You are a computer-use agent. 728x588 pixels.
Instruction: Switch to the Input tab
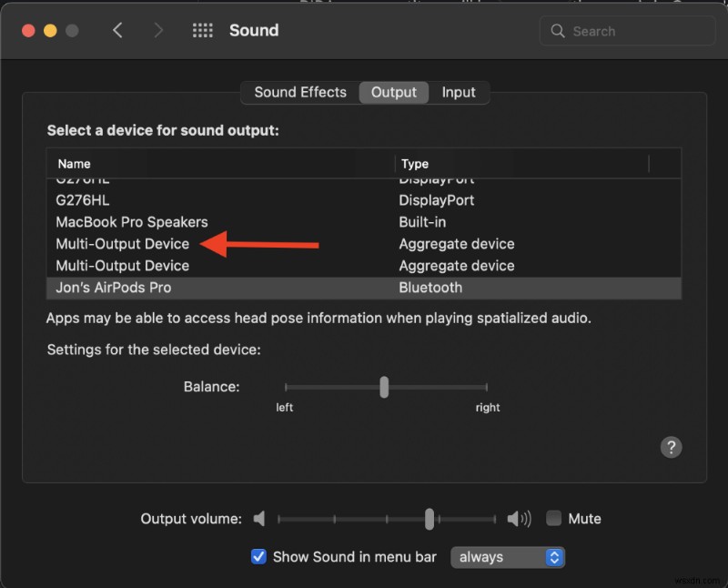pyautogui.click(x=459, y=92)
